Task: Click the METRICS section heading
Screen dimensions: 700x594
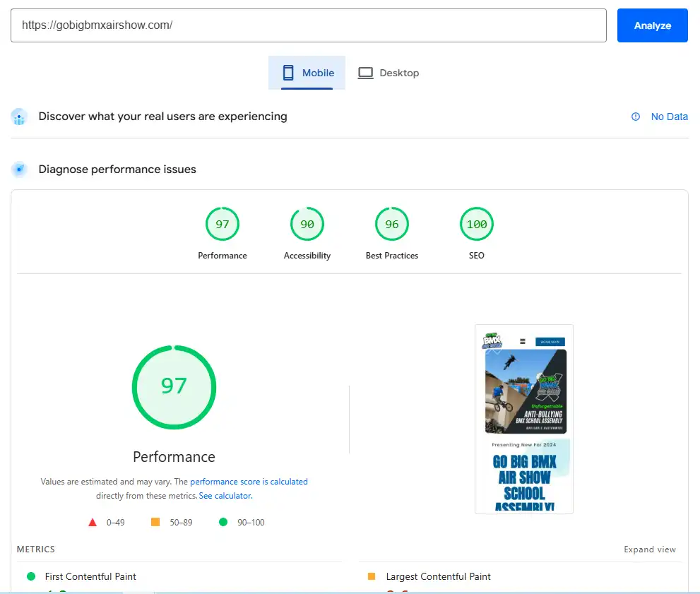Action: (36, 550)
